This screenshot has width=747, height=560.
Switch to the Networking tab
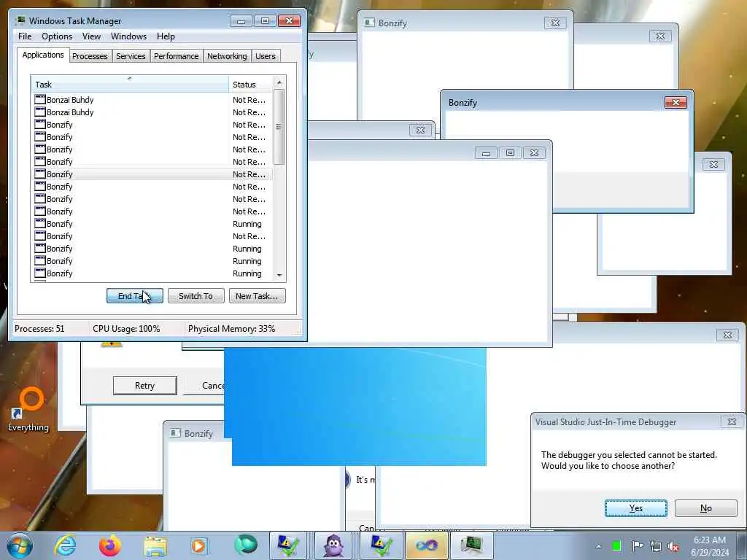point(227,56)
